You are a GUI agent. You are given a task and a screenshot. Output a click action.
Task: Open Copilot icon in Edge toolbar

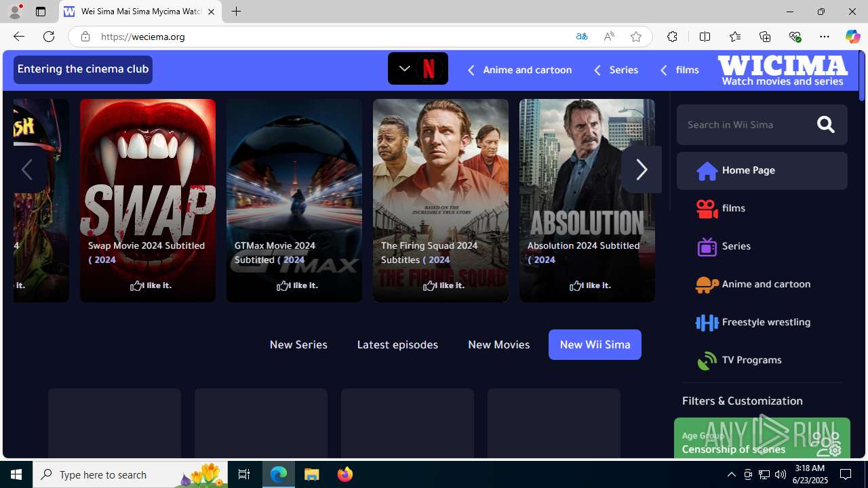[x=852, y=37]
